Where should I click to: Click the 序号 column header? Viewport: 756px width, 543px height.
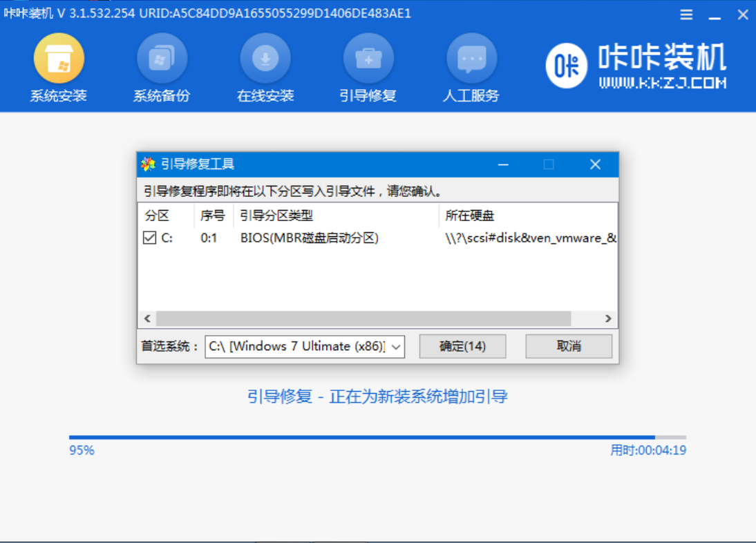point(214,216)
